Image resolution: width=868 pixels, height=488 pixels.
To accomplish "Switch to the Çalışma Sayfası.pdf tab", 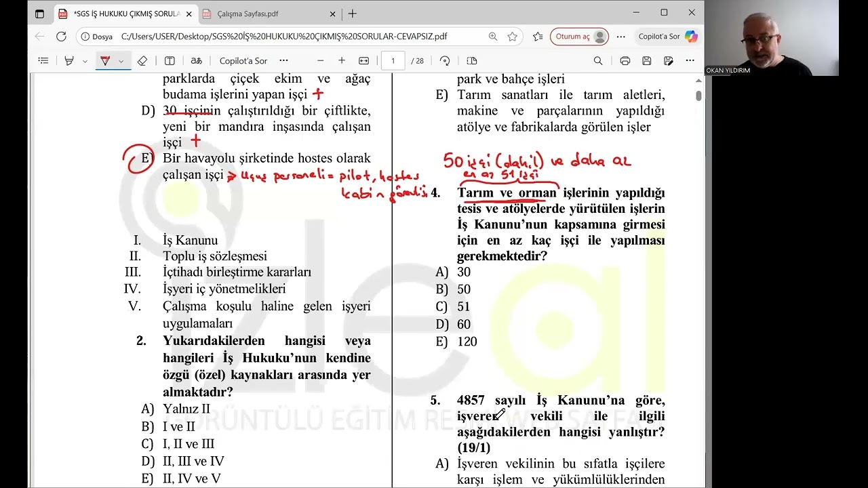I will (269, 14).
